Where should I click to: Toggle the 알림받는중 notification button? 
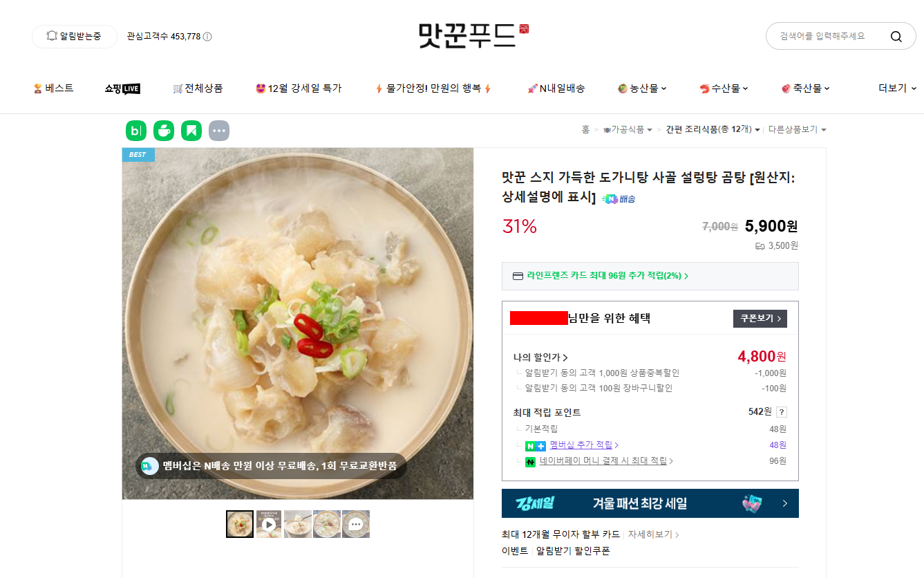(x=75, y=36)
